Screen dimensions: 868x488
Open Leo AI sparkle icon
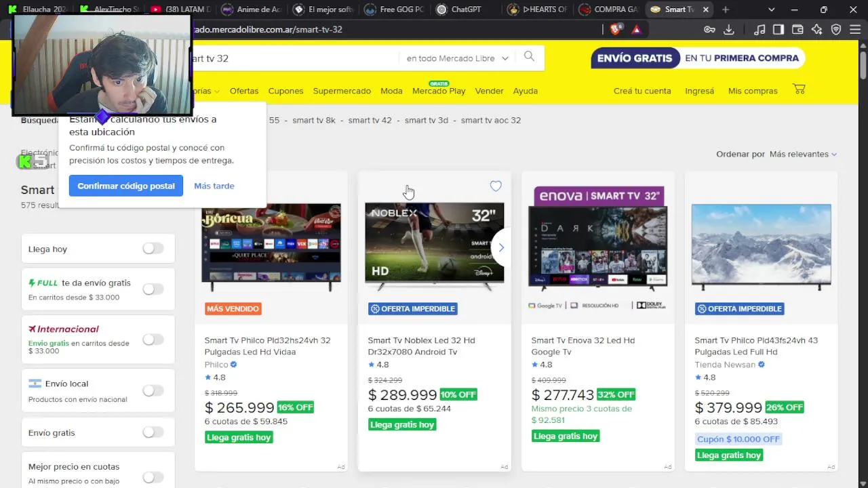[x=816, y=29]
